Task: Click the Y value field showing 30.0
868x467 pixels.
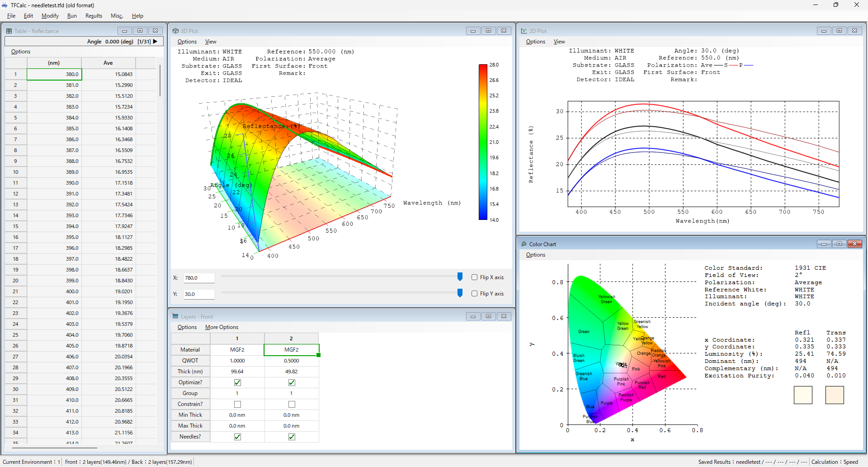Action: click(199, 294)
